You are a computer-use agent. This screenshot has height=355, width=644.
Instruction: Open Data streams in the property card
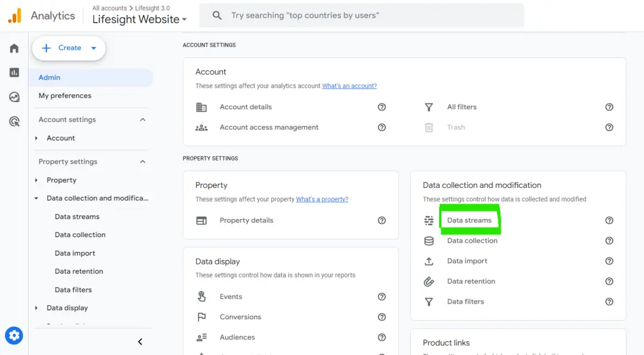tap(469, 220)
